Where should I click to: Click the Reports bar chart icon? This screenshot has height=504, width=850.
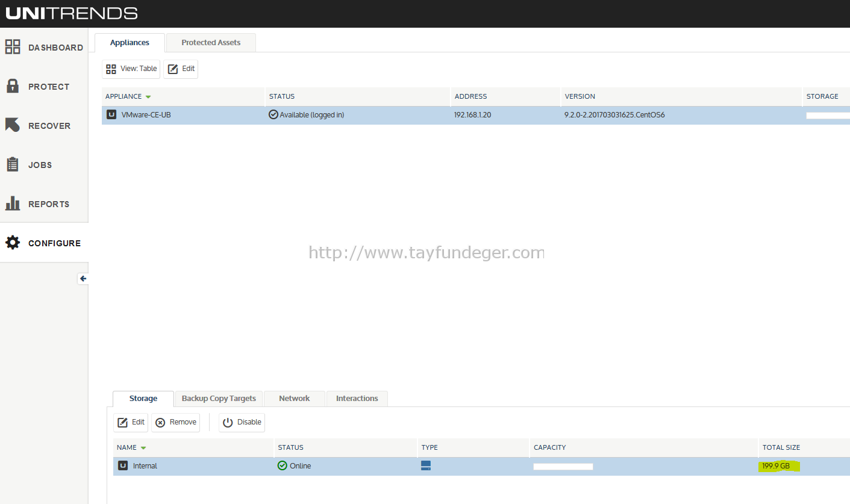coord(13,204)
